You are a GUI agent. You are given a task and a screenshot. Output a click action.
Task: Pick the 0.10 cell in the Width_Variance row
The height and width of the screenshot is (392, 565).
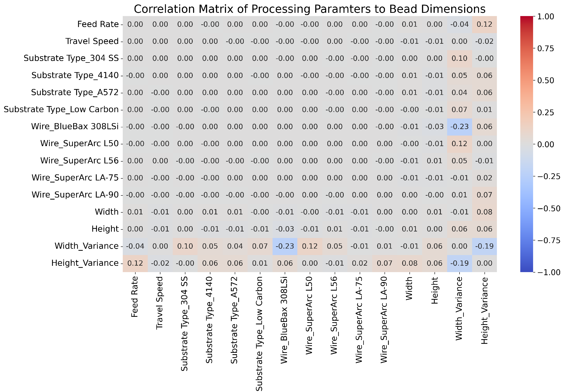[185, 246]
